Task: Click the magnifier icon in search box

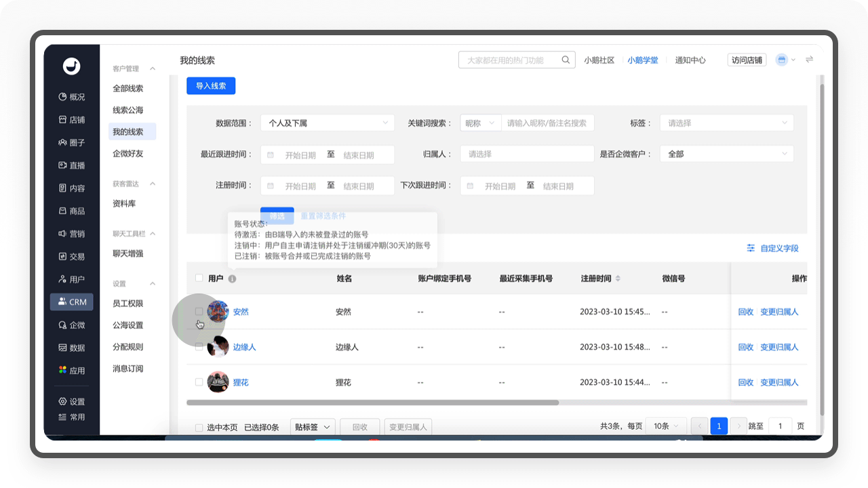Action: click(x=566, y=60)
